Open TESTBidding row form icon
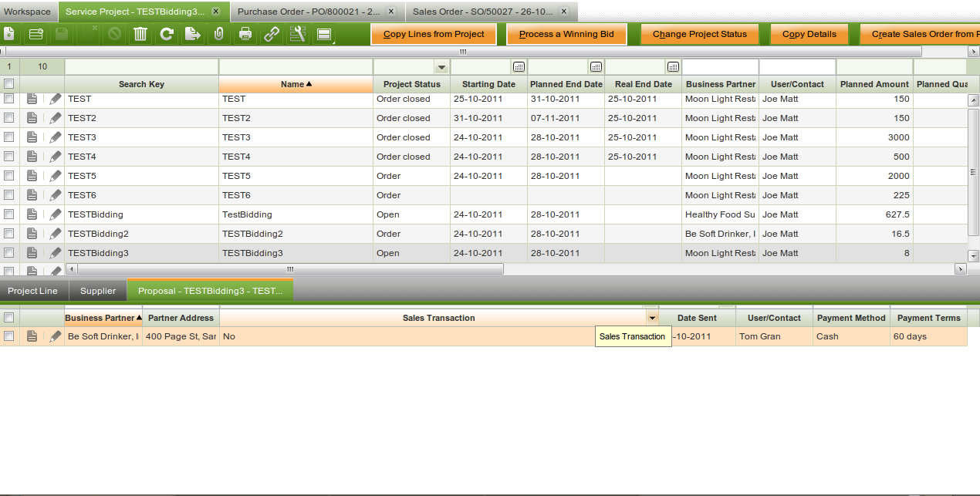The image size is (980, 496). coord(32,214)
